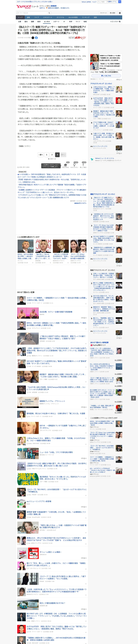Screen dimensions: 138x644
Task: Open settings via the gear icon
Action: [120, 13]
